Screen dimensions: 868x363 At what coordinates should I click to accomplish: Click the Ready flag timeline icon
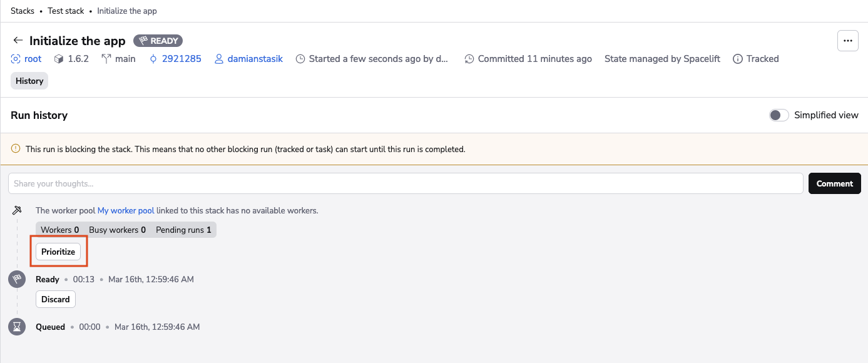tap(17, 279)
